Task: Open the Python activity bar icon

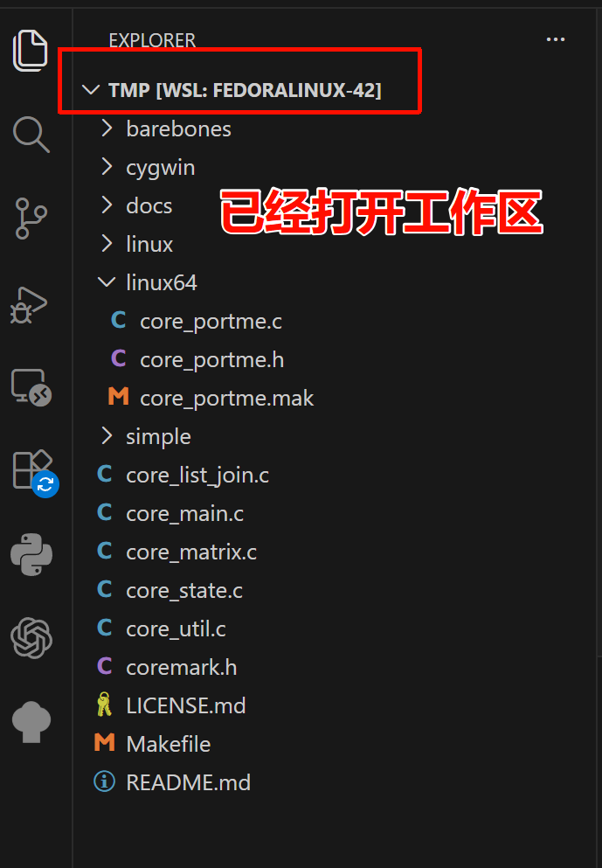Action: pos(31,555)
